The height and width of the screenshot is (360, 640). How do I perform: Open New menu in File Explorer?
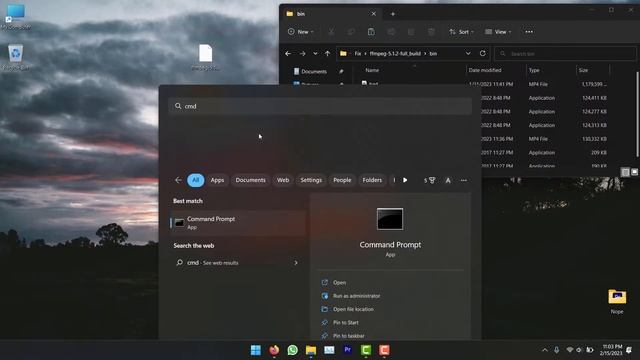point(301,32)
